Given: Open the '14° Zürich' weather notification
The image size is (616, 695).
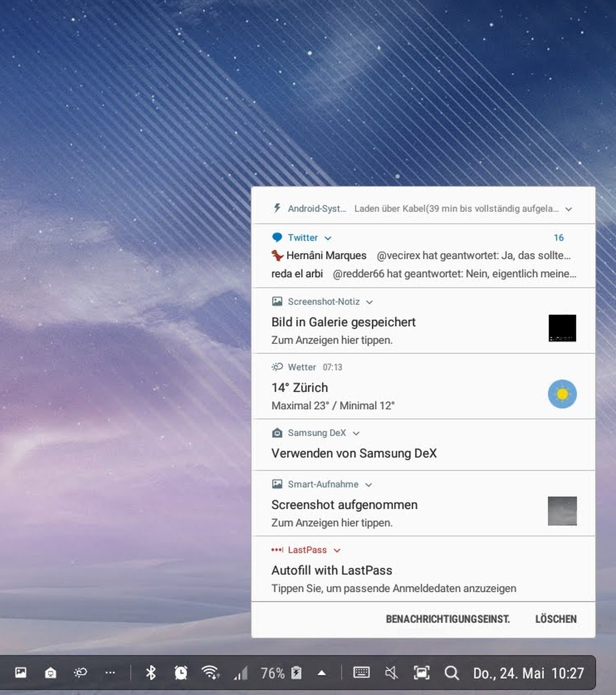Looking at the screenshot, I should click(x=300, y=388).
